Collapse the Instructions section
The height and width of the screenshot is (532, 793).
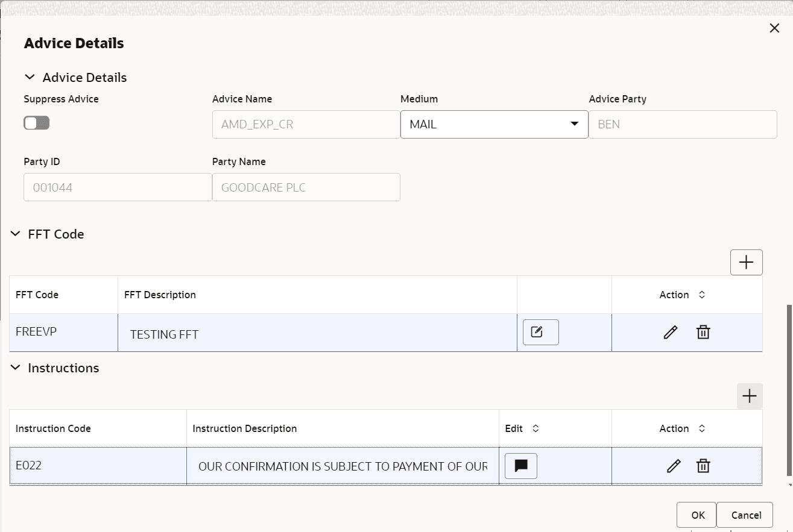click(15, 368)
